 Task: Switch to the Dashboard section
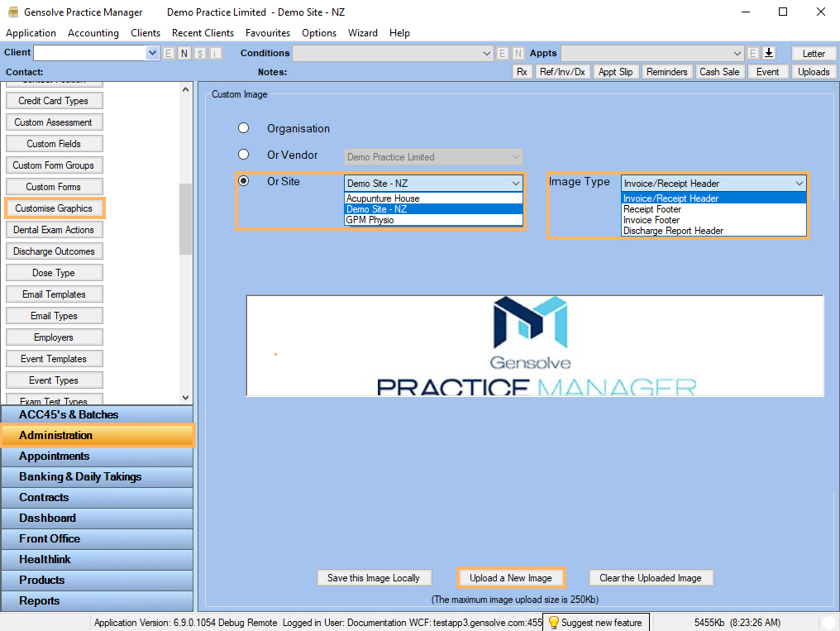point(97,518)
